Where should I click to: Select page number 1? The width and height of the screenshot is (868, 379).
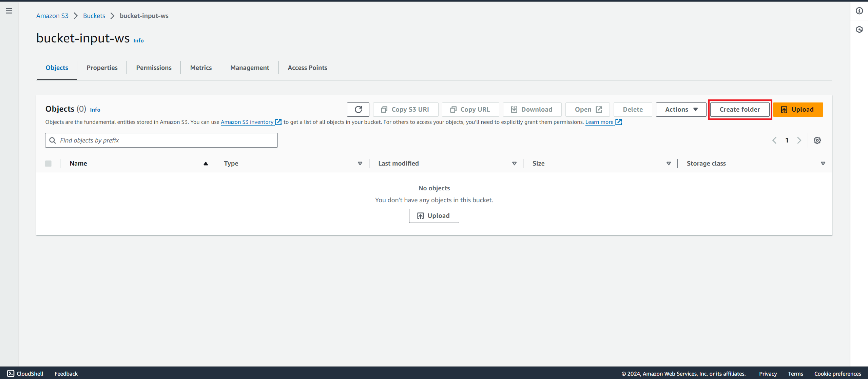point(787,140)
